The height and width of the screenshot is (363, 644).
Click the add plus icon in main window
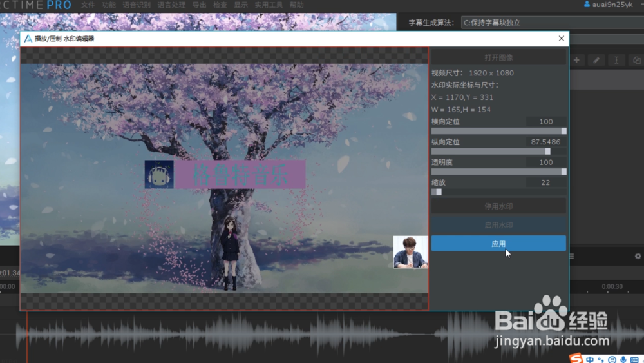pyautogui.click(x=576, y=60)
